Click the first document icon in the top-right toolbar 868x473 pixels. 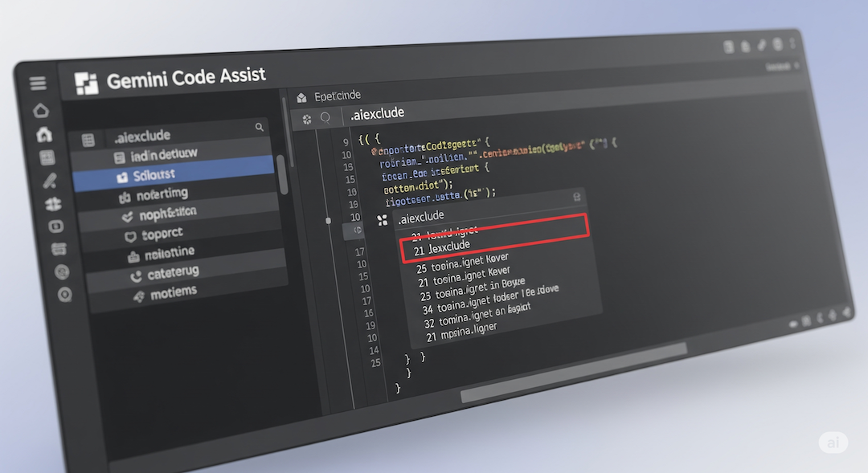point(729,47)
